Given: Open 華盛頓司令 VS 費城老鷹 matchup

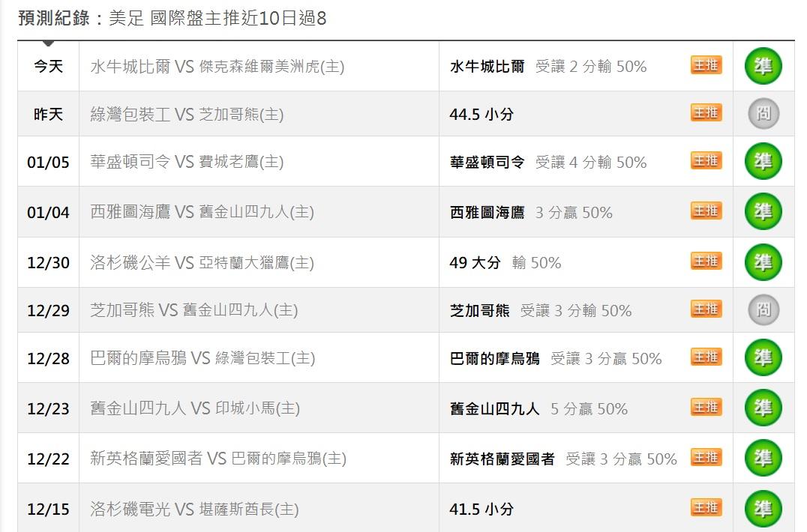Looking at the screenshot, I should click(187, 162).
